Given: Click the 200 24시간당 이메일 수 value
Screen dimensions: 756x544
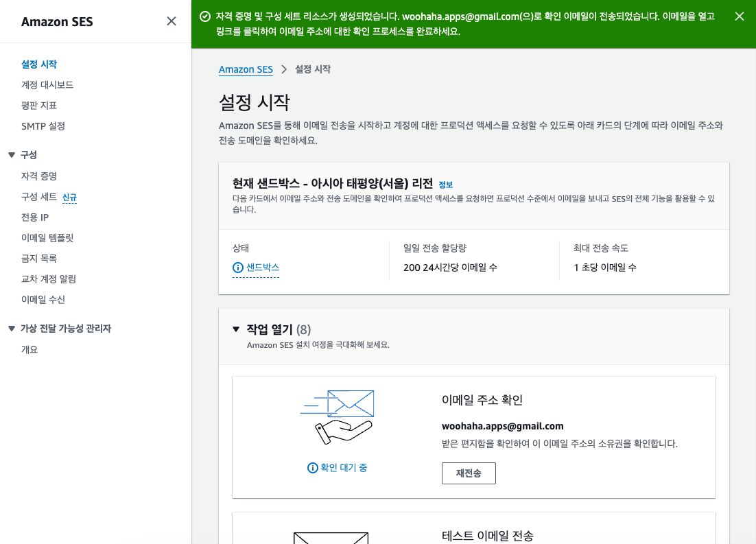Looking at the screenshot, I should point(450,267).
